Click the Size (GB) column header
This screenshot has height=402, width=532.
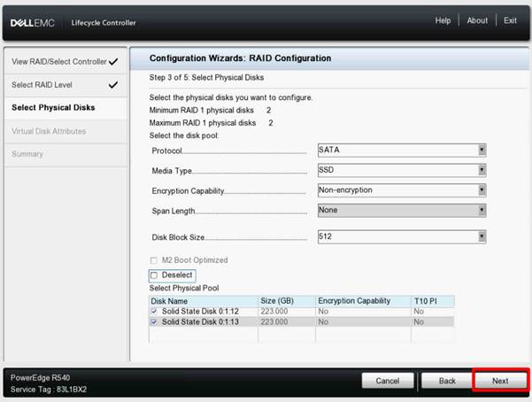tap(287, 301)
